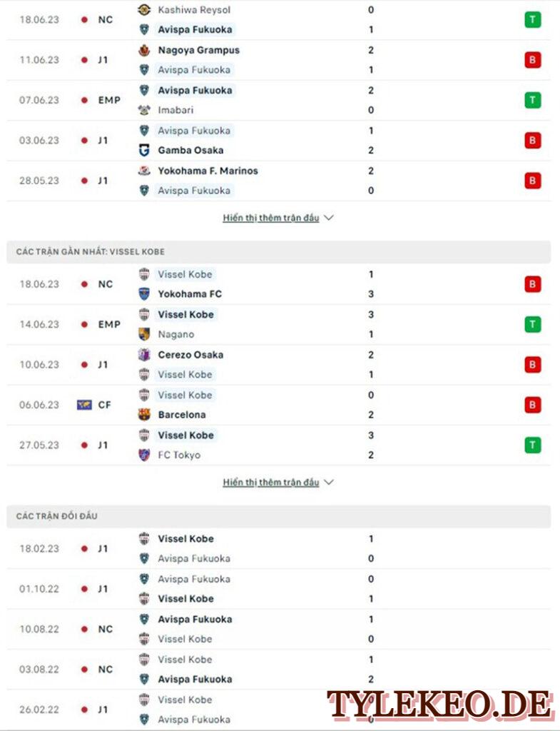560x731 pixels.
Task: Select the 'Các trận đối đầu' section header
Action: point(279,516)
